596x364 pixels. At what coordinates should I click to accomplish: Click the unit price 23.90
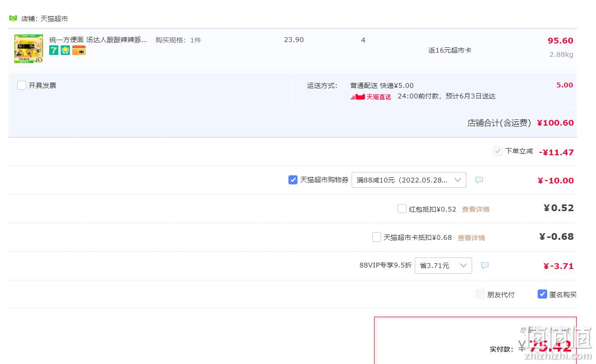click(294, 40)
